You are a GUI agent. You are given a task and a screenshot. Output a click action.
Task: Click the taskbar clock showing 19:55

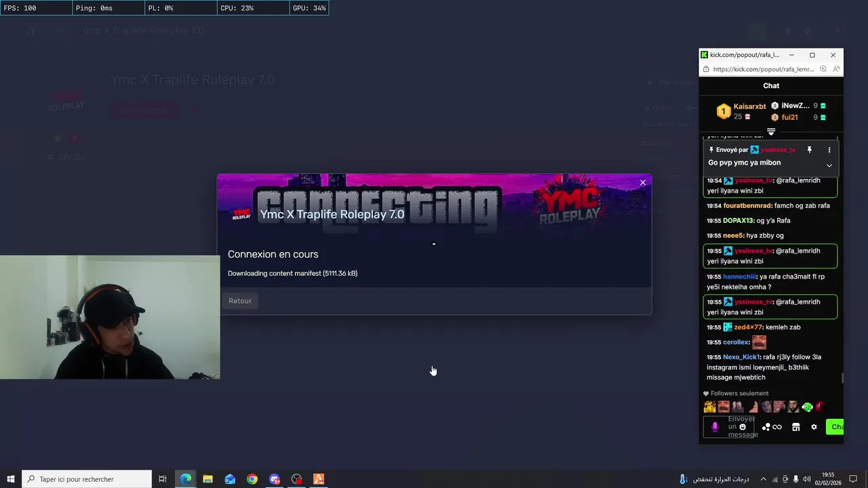[828, 479]
